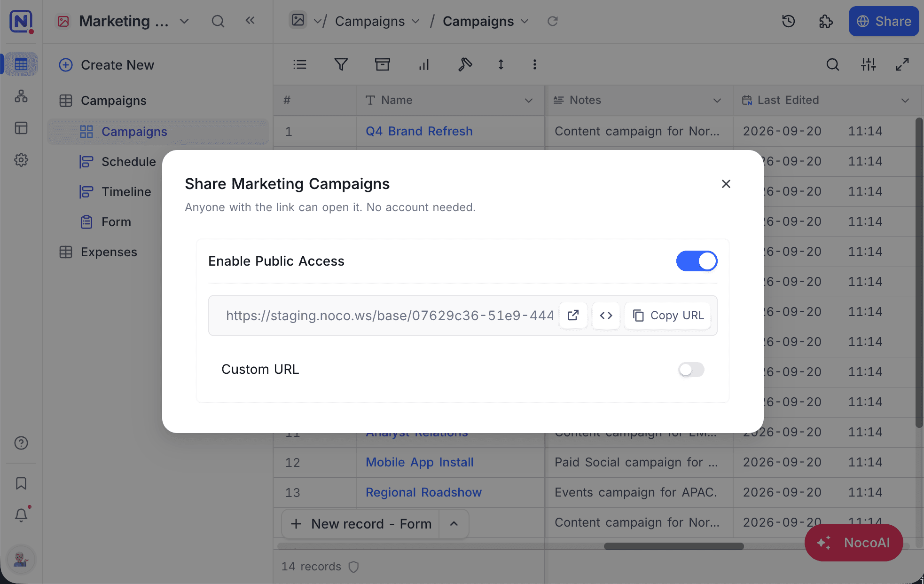Click the Share button in header
Viewport: 924px width, 584px height.
pyautogui.click(x=884, y=21)
